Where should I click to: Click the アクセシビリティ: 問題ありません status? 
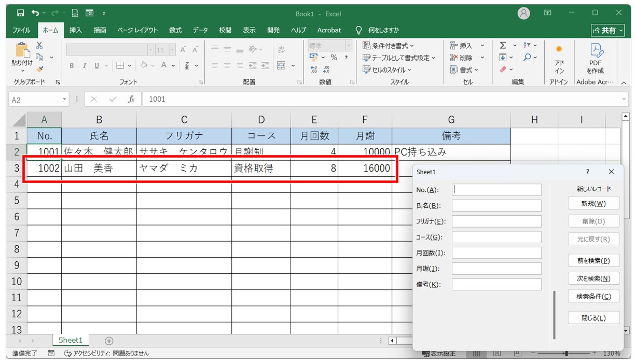click(x=106, y=353)
